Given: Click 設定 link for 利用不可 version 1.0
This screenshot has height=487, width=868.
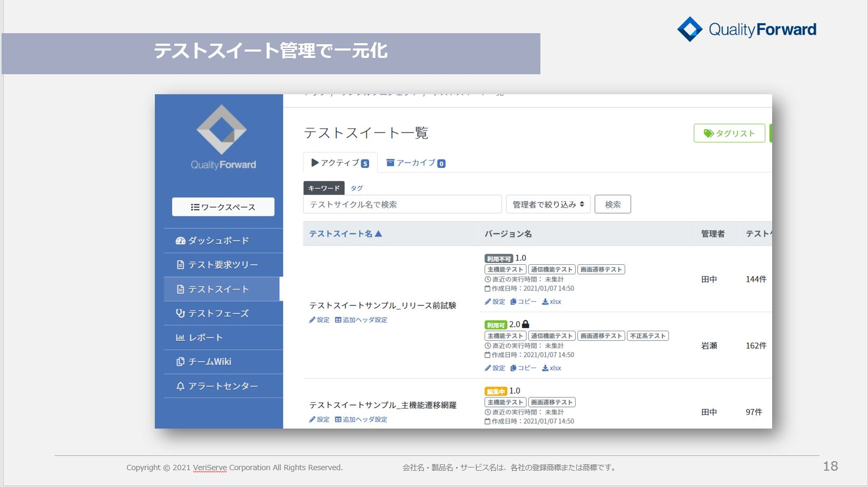Looking at the screenshot, I should (495, 302).
